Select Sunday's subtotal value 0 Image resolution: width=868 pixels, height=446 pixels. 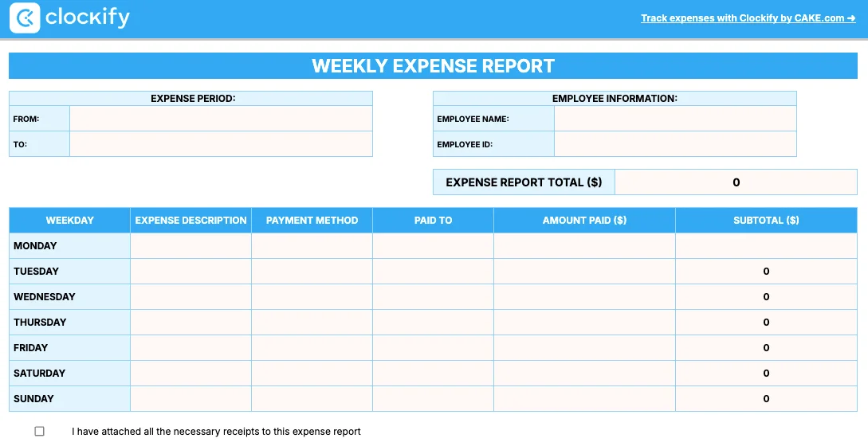point(766,398)
